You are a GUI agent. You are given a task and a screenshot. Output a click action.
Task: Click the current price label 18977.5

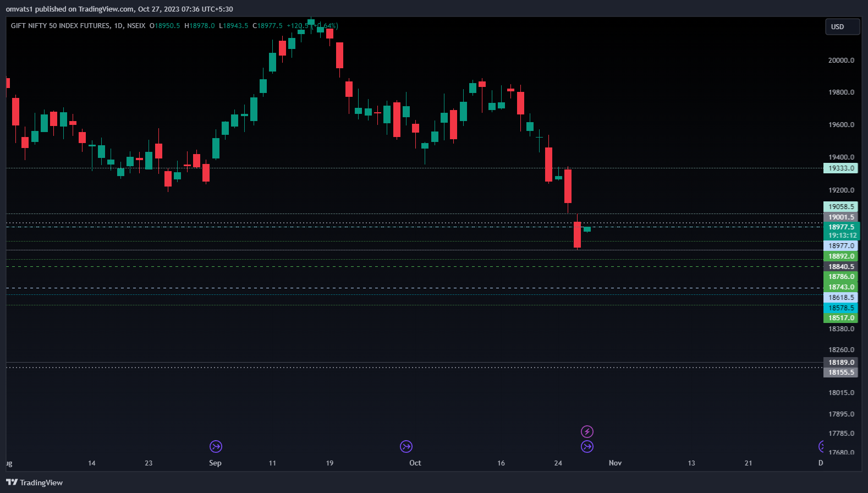point(841,227)
